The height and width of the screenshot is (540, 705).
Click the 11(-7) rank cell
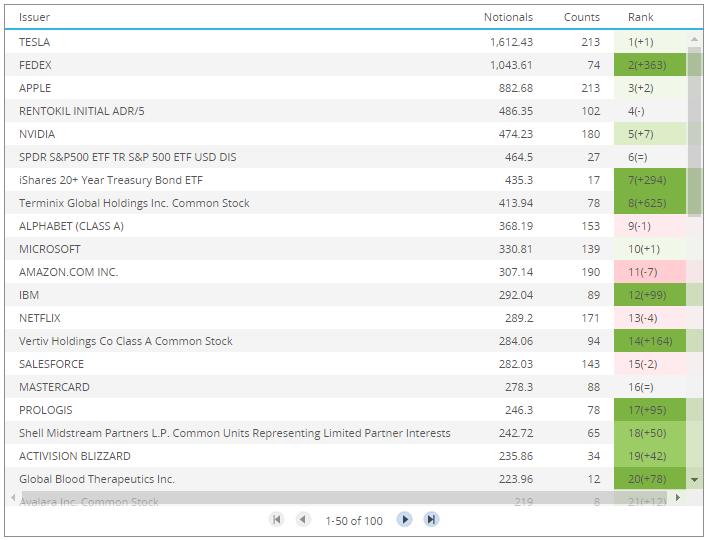tap(650, 272)
